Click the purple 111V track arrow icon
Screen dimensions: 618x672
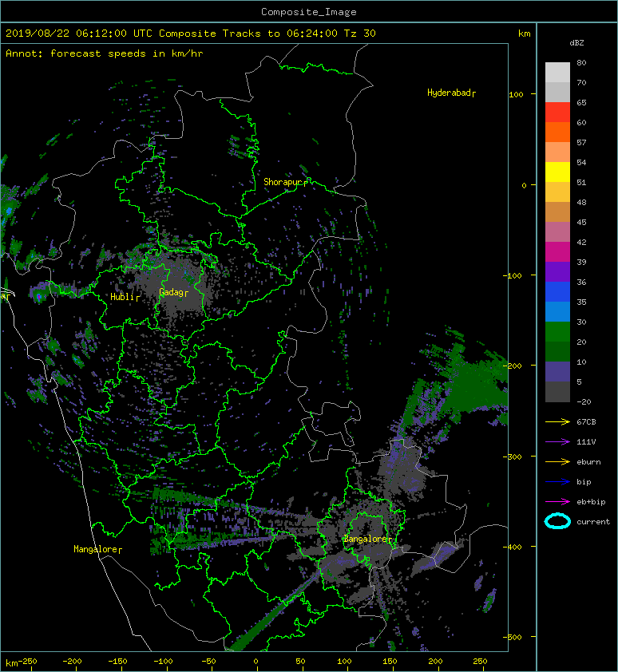pos(557,442)
